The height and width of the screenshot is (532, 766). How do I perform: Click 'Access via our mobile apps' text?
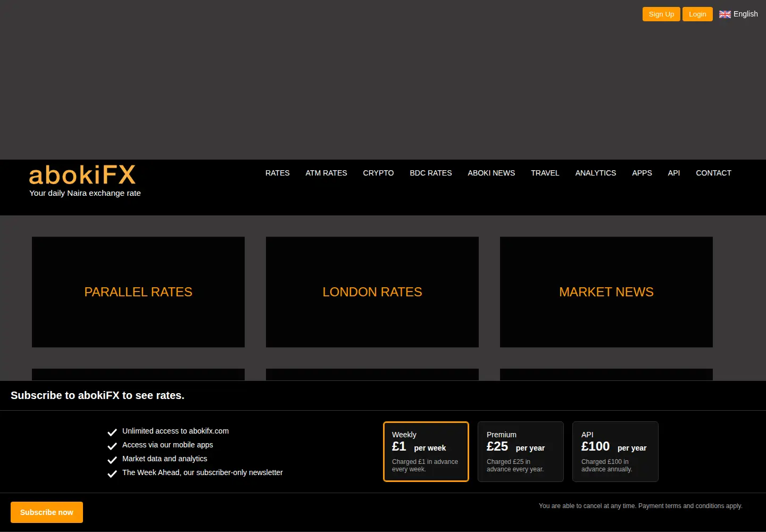168,445
